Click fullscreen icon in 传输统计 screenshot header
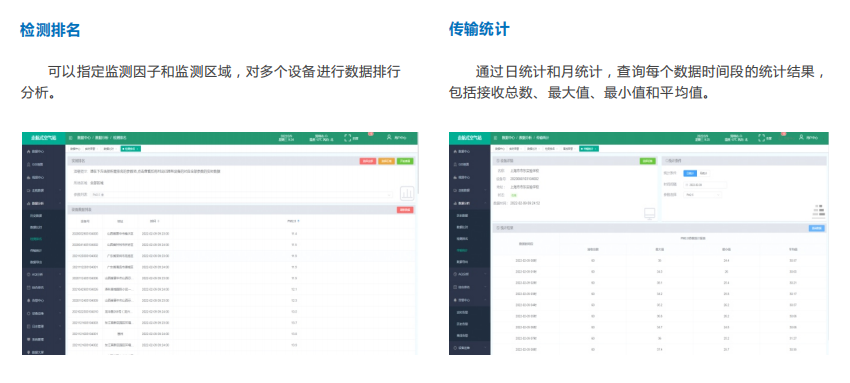 click(762, 138)
